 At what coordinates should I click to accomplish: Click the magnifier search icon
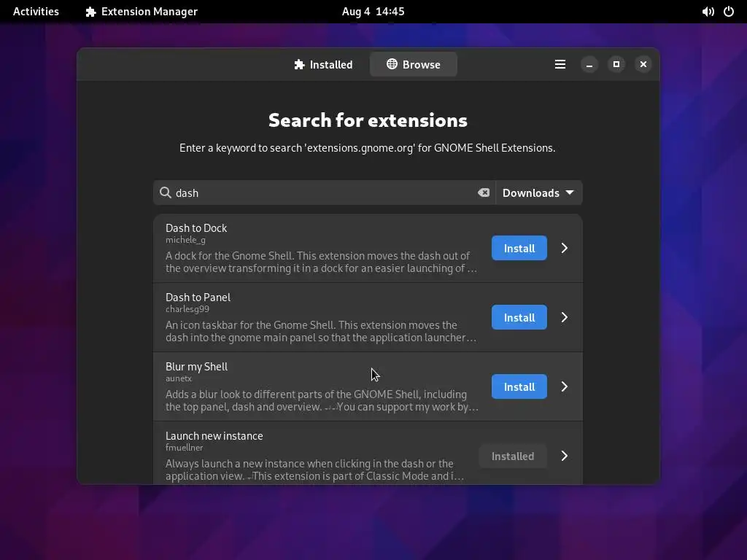pos(166,192)
